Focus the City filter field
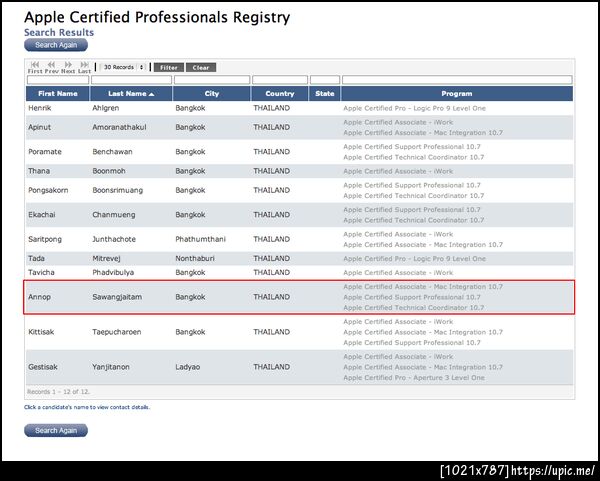The image size is (600, 481). [x=212, y=80]
